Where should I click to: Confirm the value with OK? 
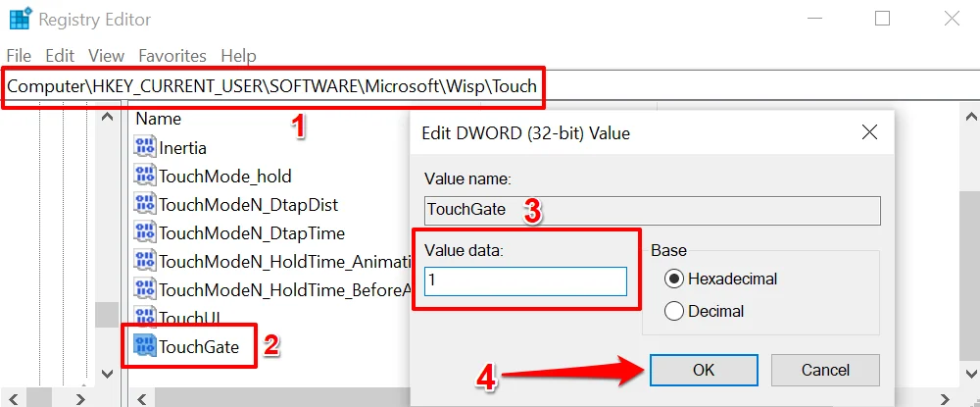(703, 370)
